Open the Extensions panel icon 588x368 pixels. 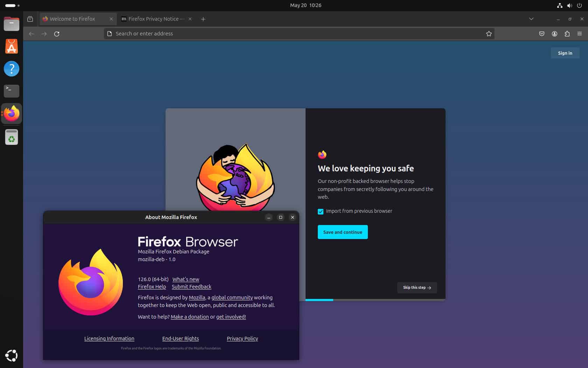[x=567, y=34]
